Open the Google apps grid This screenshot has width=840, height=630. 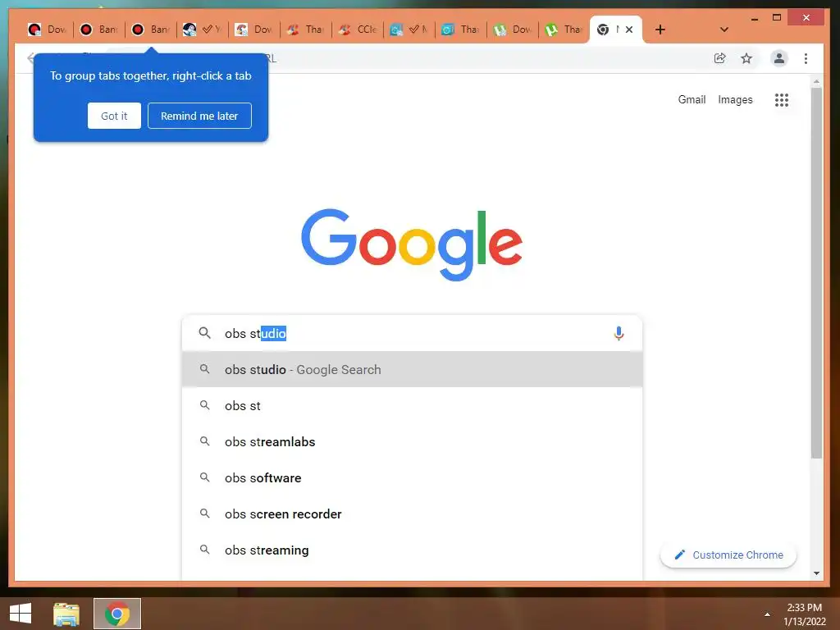(782, 99)
